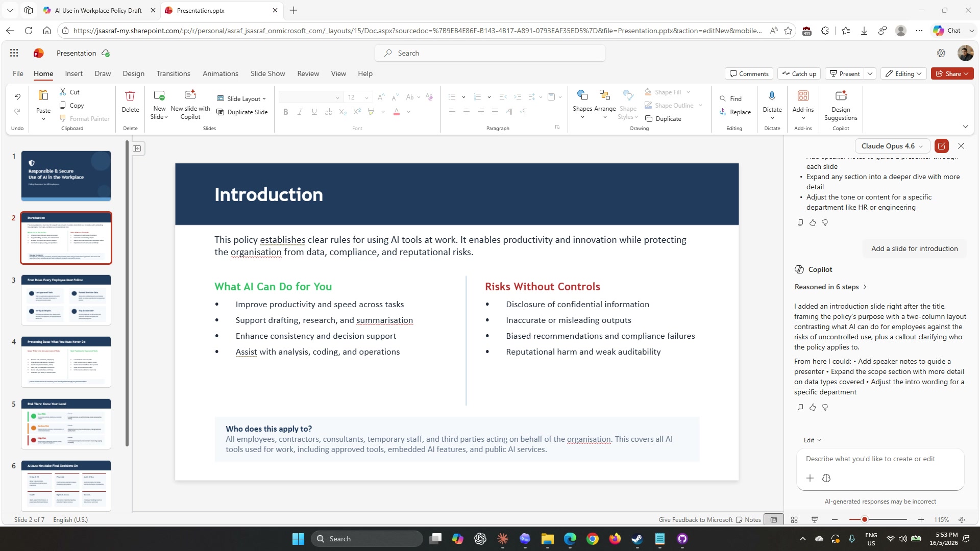
Task: Click the zoom slider handle
Action: click(x=864, y=520)
